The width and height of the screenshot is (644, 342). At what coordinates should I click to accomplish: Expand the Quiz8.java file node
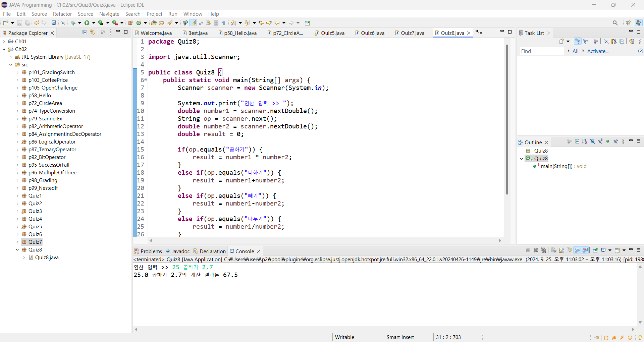[x=24, y=258]
